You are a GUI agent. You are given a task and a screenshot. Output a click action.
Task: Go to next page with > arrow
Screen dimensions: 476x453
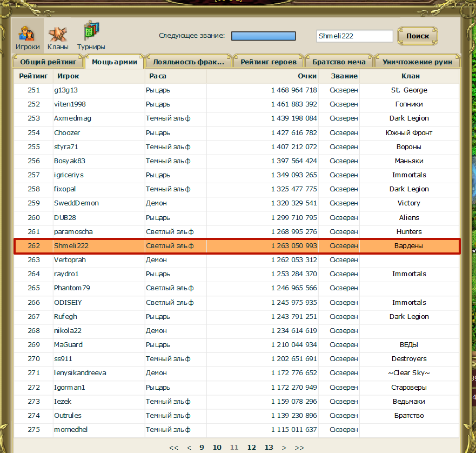[x=284, y=448]
